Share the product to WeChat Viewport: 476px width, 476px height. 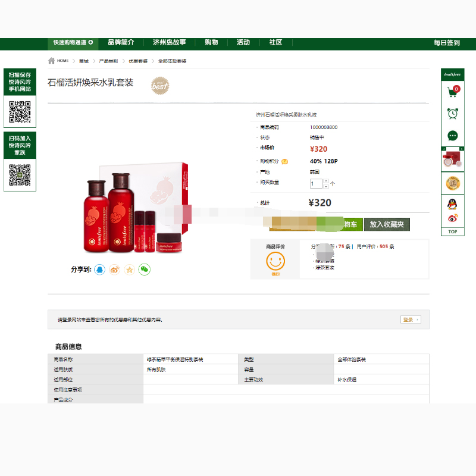145,270
